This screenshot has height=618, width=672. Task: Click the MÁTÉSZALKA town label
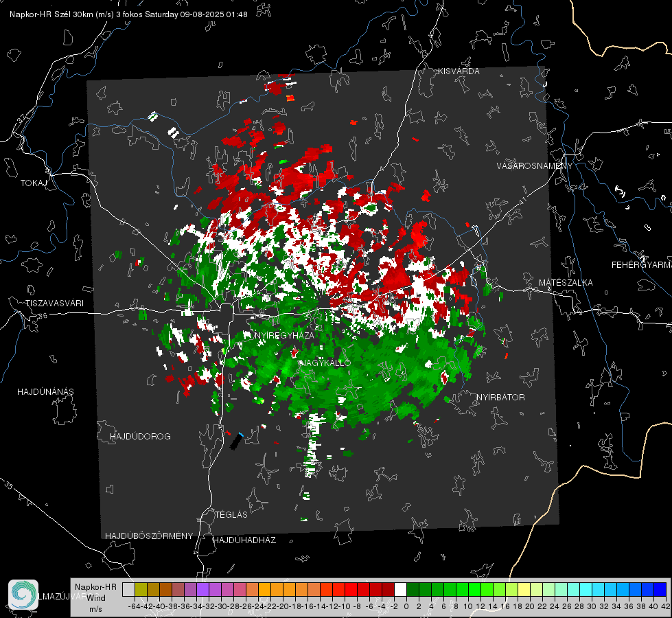[566, 283]
